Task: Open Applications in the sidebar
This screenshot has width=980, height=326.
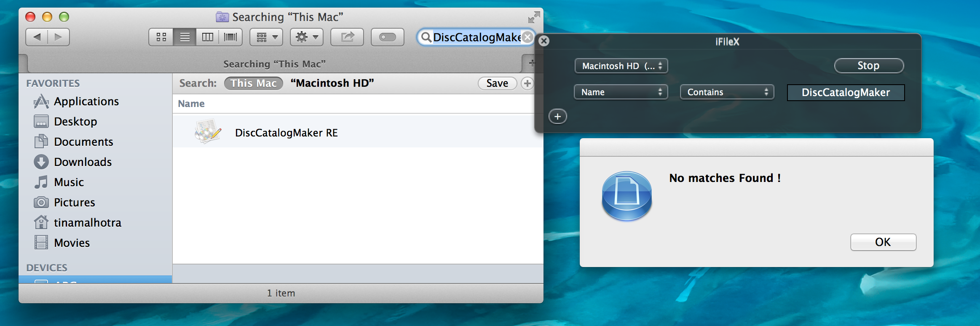Action: click(x=86, y=102)
